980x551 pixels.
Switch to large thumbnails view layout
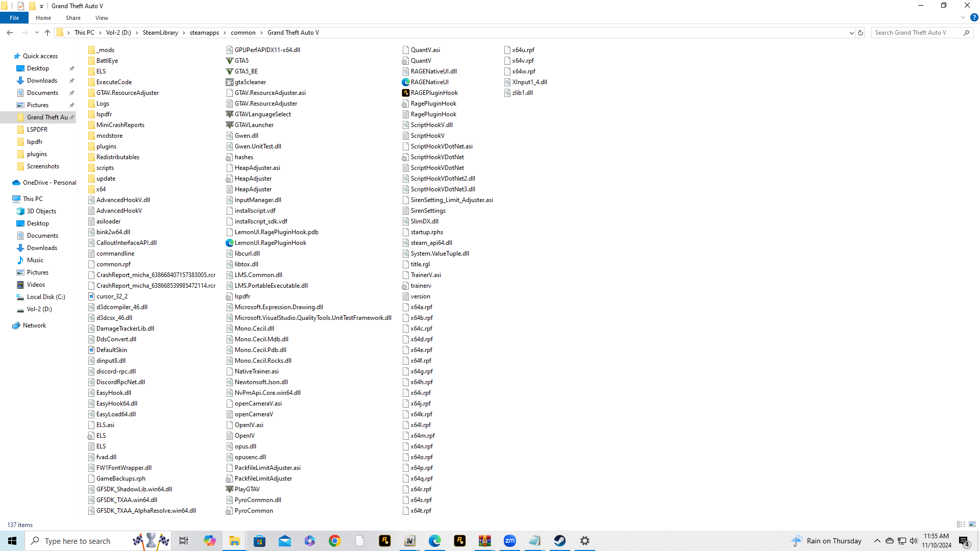[972, 524]
